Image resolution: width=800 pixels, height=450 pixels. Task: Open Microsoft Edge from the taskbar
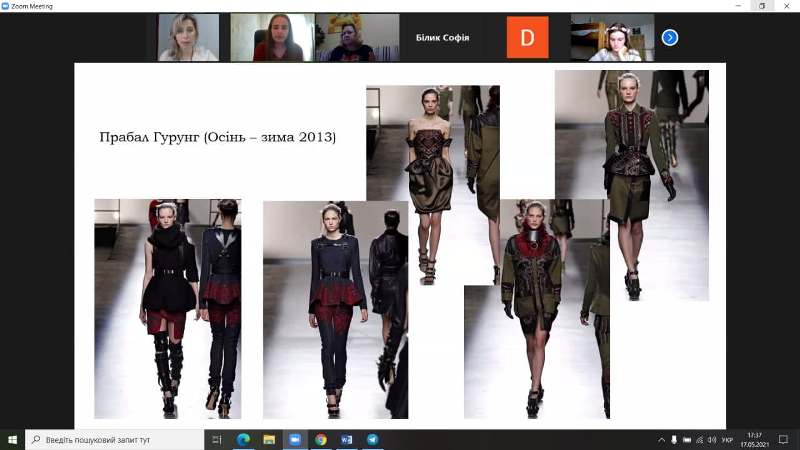(243, 439)
